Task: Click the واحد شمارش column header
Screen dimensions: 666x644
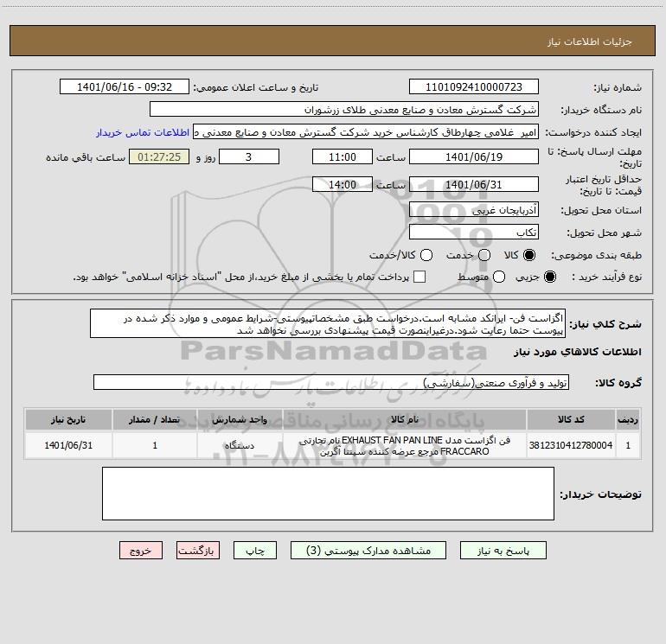Action: tap(240, 420)
